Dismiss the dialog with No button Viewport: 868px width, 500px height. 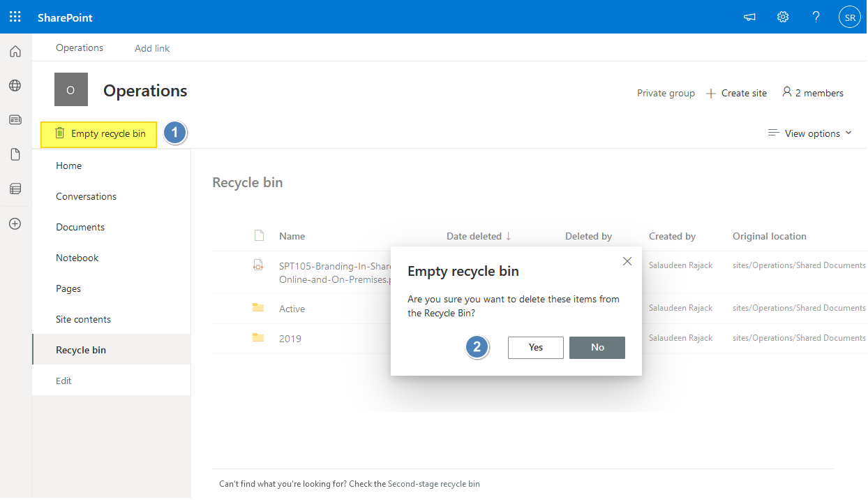(x=597, y=347)
